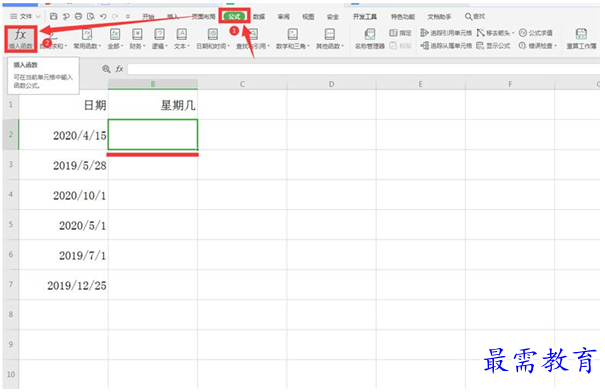Click the undo arrow icon
Viewport: 605px width, 392px height.
click(x=103, y=16)
